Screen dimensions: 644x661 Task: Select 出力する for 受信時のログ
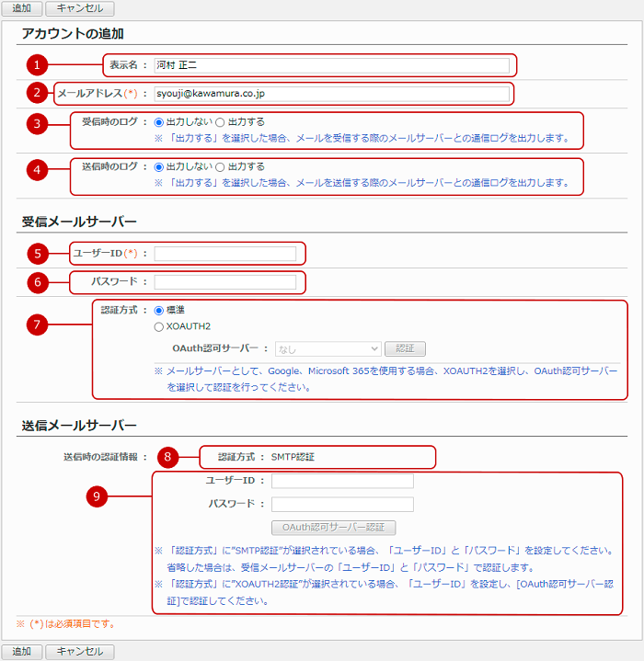tap(220, 122)
